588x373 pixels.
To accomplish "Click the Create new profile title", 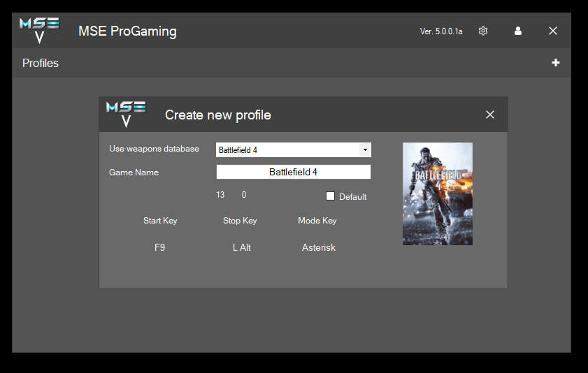I will (x=218, y=115).
